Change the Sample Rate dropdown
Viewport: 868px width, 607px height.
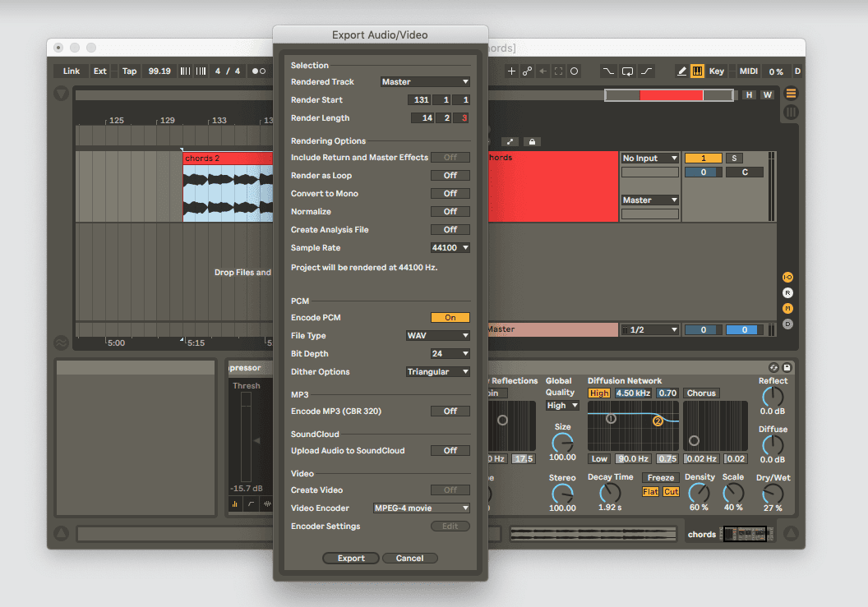(450, 247)
